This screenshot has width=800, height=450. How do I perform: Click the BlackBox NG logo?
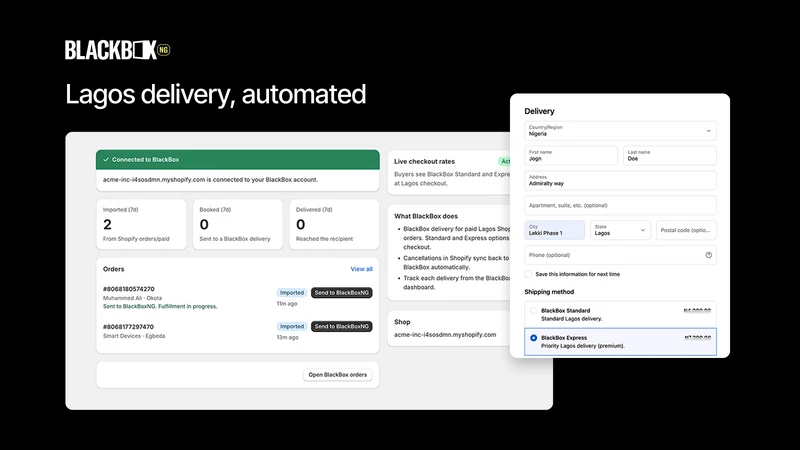point(117,50)
